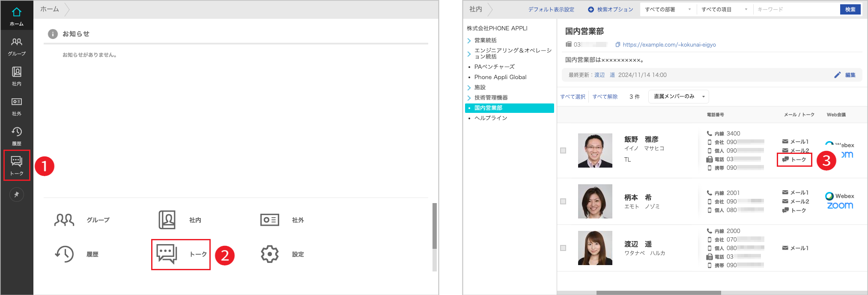The image size is (868, 295).
Task: Click zoom logo for 柄本 希
Action: pyautogui.click(x=840, y=206)
